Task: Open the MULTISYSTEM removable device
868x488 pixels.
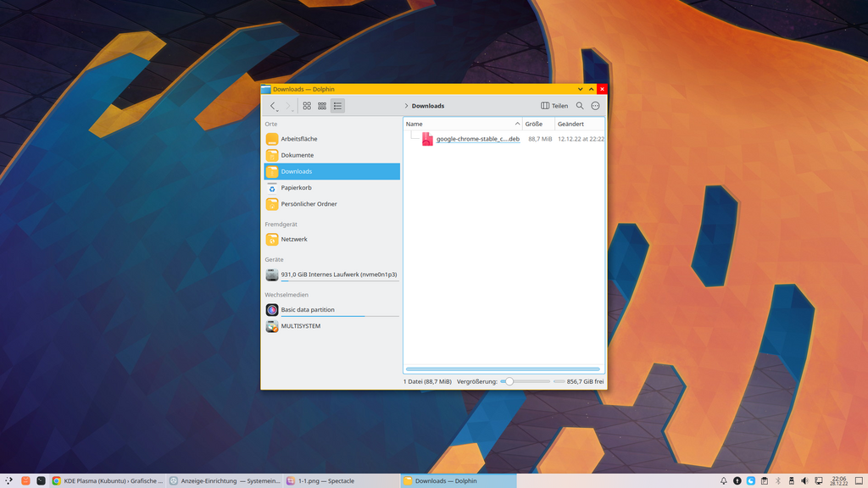Action: [x=300, y=326]
